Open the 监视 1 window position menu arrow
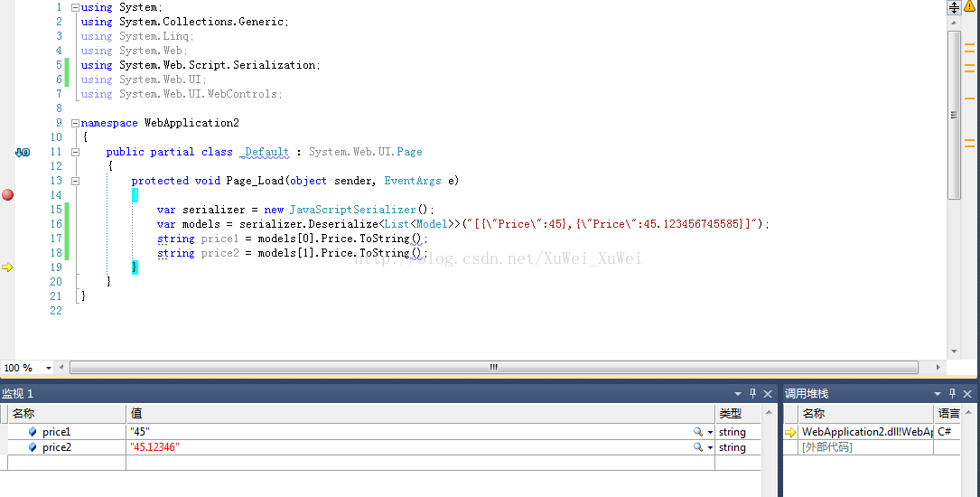The width and height of the screenshot is (980, 497). point(738,393)
